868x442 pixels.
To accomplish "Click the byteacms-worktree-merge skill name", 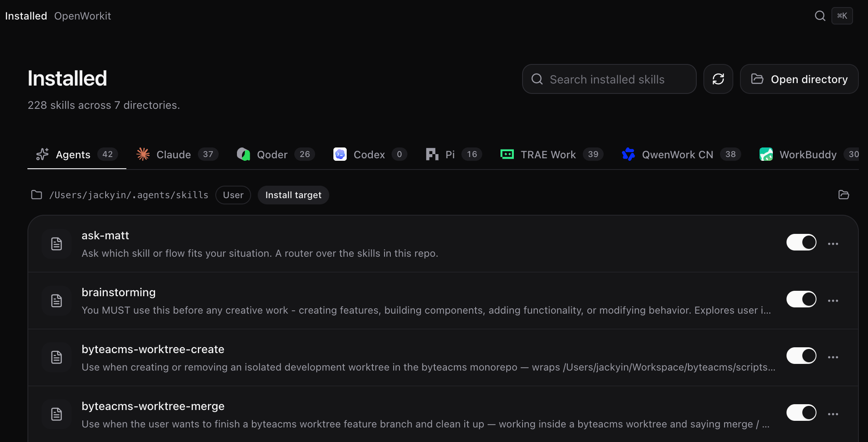I will 153,406.
